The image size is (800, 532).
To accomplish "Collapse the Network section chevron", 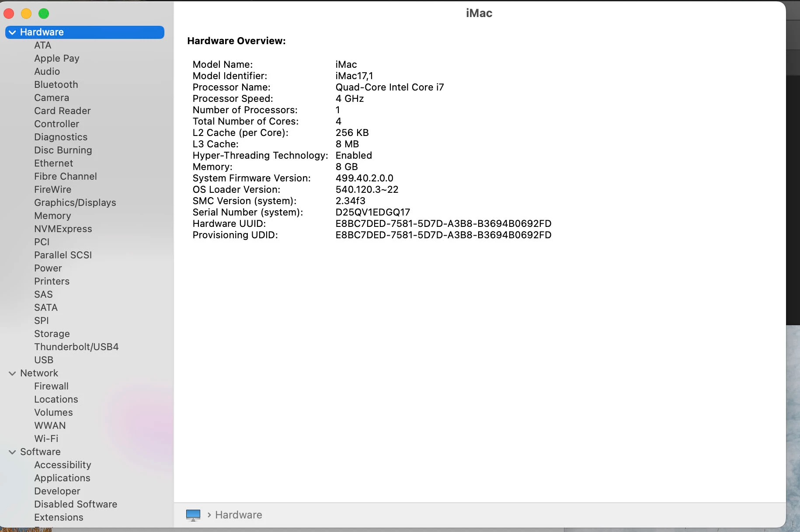I will [12, 373].
